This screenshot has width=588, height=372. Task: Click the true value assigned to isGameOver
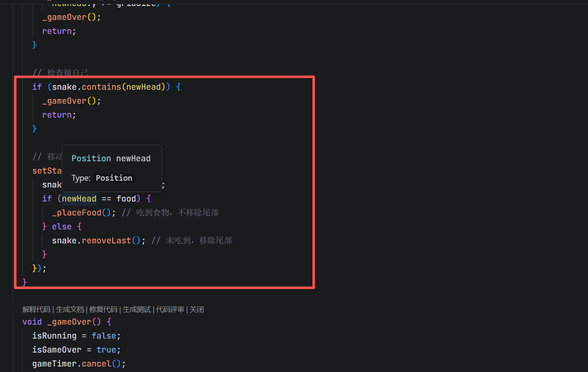pyautogui.click(x=106, y=350)
